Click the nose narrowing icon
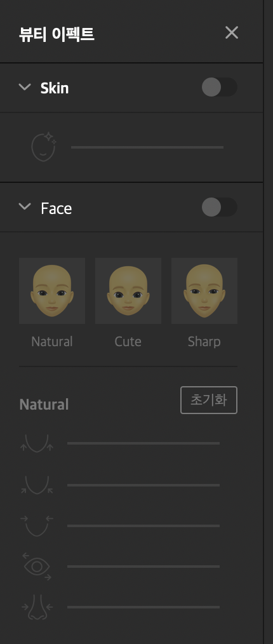Viewport: 273px width, 644px height. 37,607
